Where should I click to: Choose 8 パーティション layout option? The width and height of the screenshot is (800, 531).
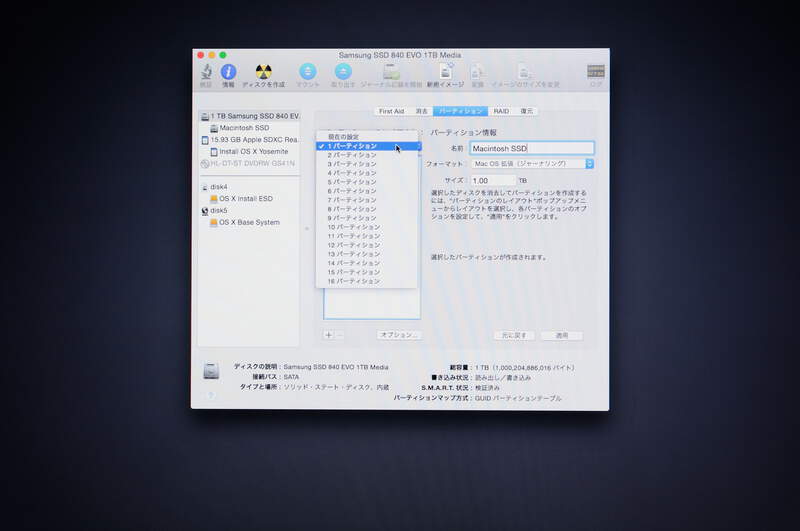[x=367, y=209]
